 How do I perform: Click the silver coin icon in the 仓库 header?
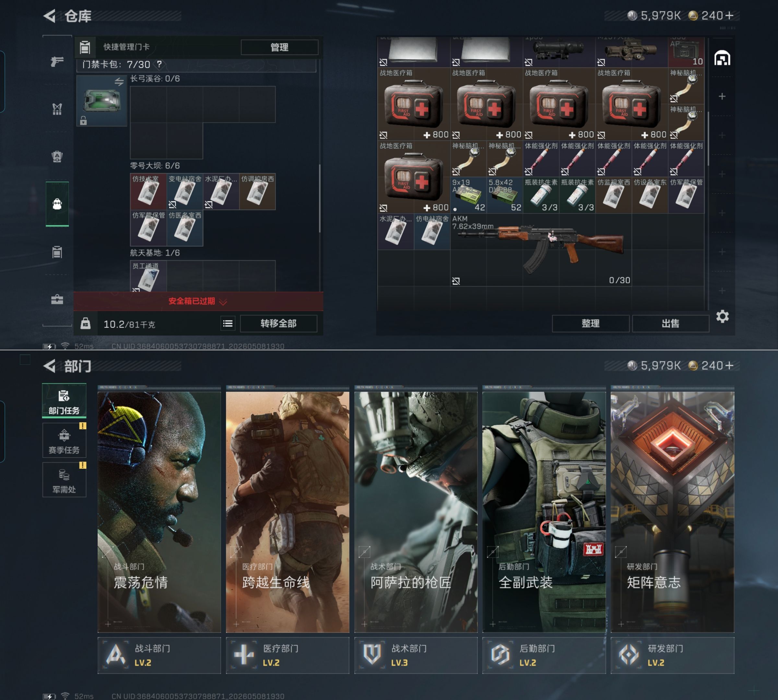click(632, 15)
